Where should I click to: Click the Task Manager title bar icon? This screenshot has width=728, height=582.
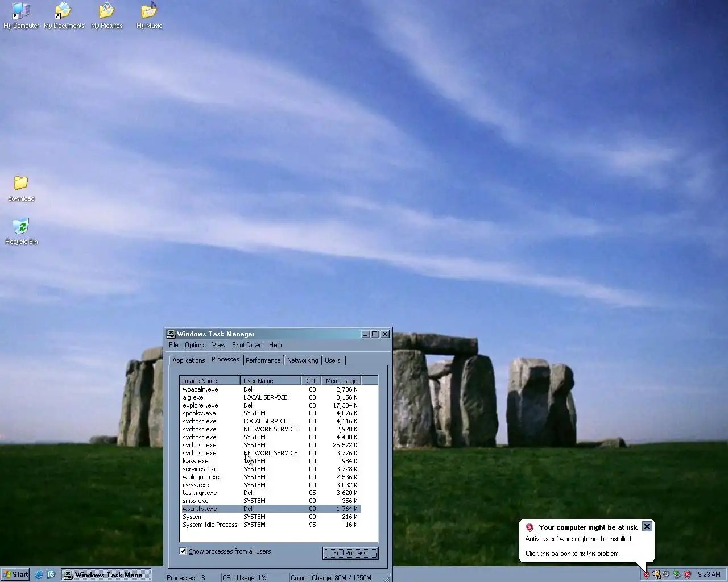pos(171,334)
